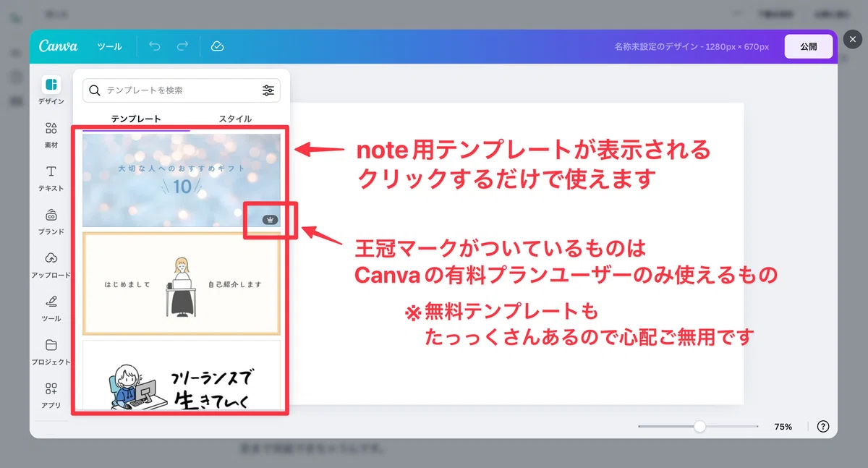Open the 素材 elements icon
Image resolution: width=868 pixels, height=468 pixels.
pos(51,129)
